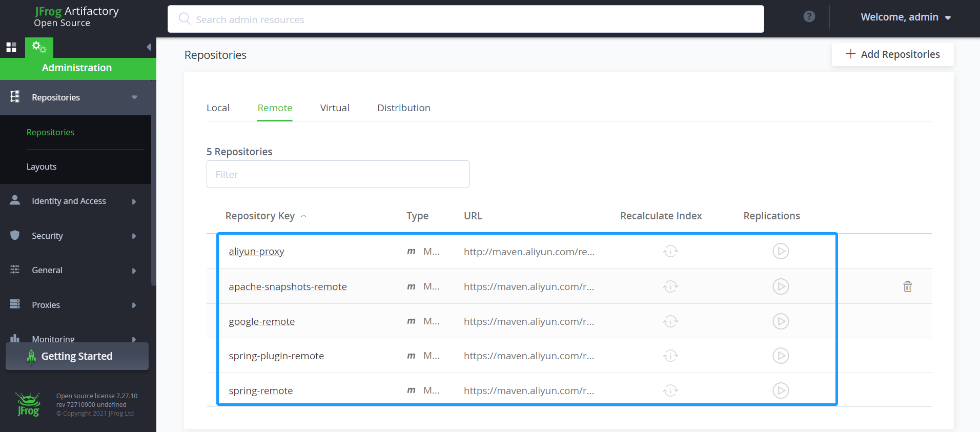Recalculate index for spring-remote
The image size is (980, 432).
pyautogui.click(x=670, y=390)
